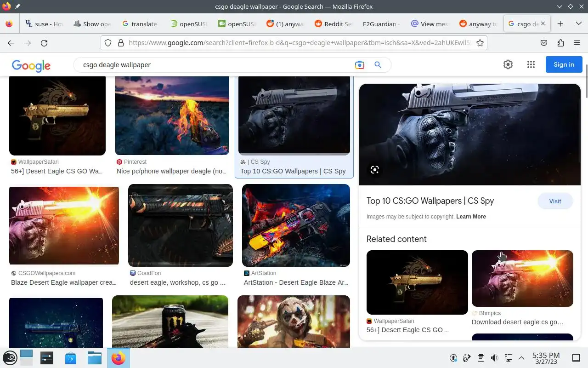Open the clipboard tray icon
This screenshot has height=368, width=588.
[x=481, y=358]
